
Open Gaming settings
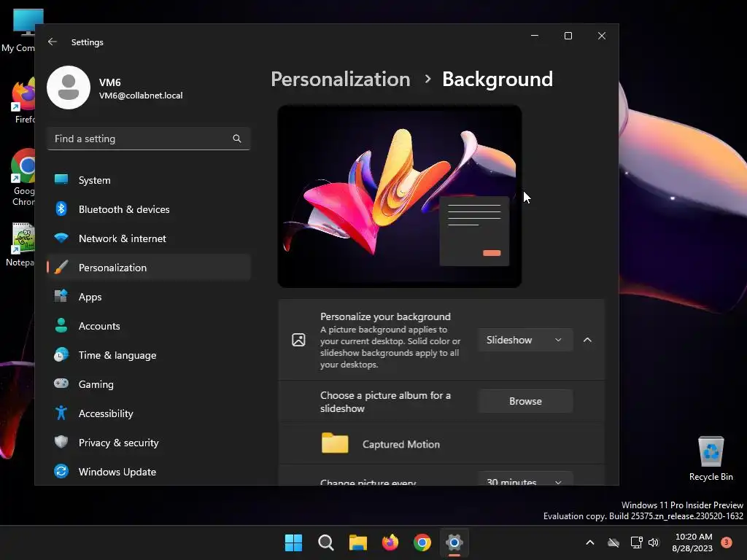tap(149, 384)
